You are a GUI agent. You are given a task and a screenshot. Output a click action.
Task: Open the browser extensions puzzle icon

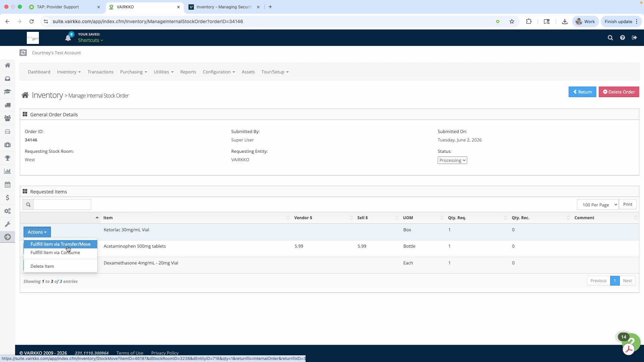pyautogui.click(x=529, y=21)
